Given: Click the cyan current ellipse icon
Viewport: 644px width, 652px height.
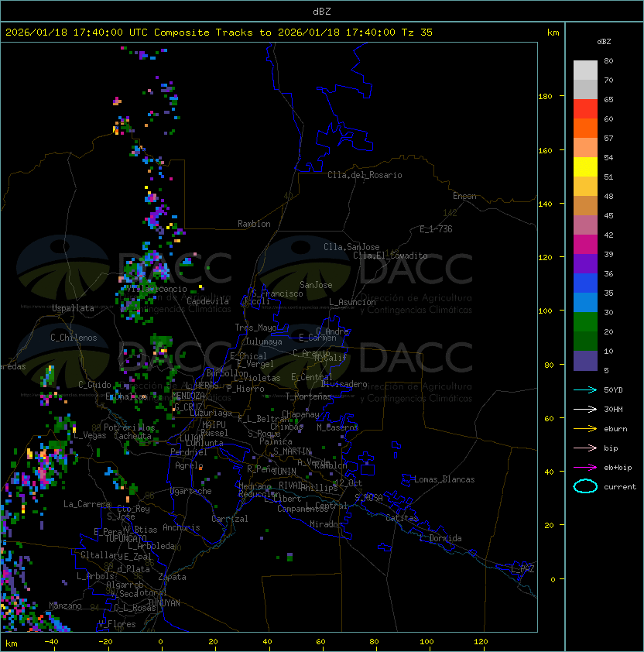Looking at the screenshot, I should [x=585, y=486].
